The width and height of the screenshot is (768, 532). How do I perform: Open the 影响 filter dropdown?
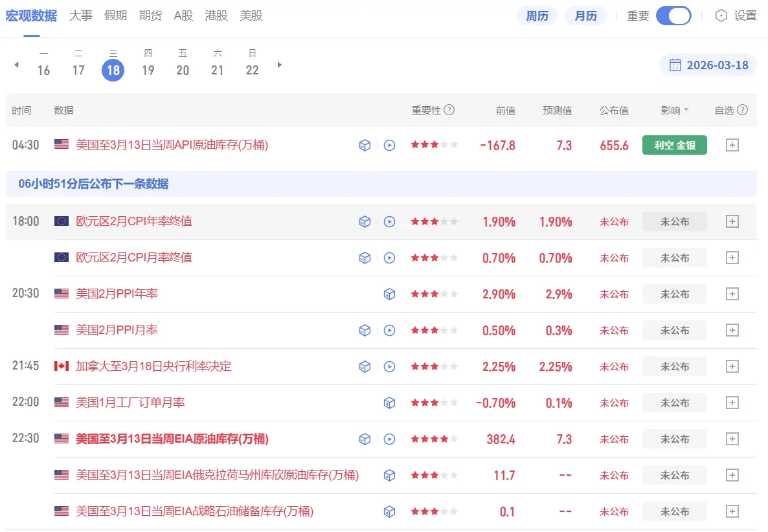(675, 110)
